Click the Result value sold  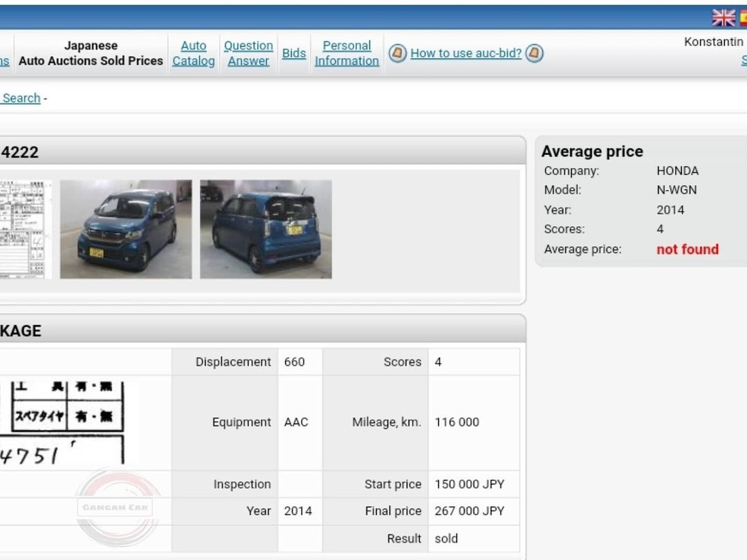tap(446, 539)
